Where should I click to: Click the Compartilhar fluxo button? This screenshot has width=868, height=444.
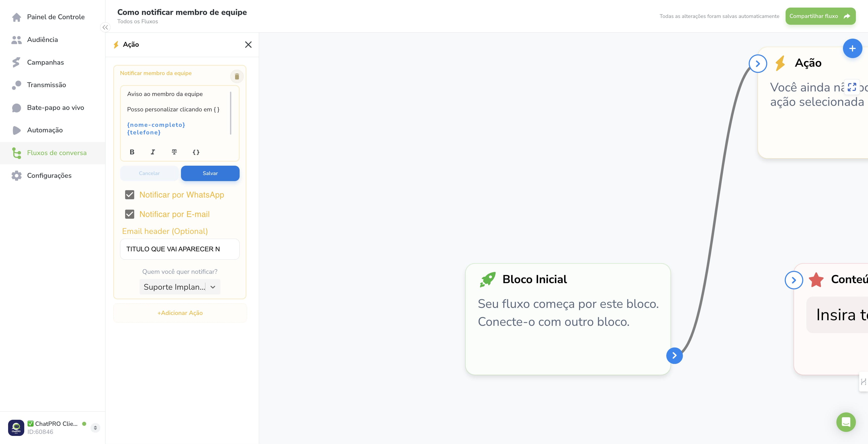pyautogui.click(x=820, y=16)
